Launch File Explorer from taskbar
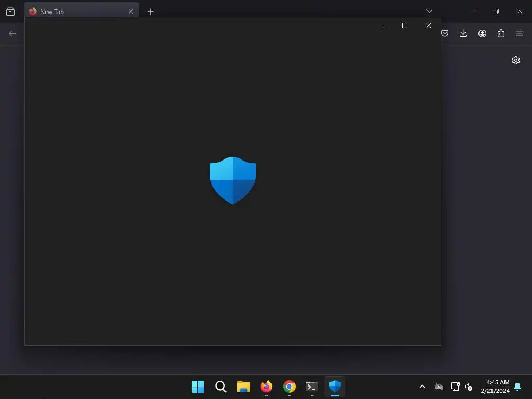This screenshot has height=399, width=532. coord(243,387)
